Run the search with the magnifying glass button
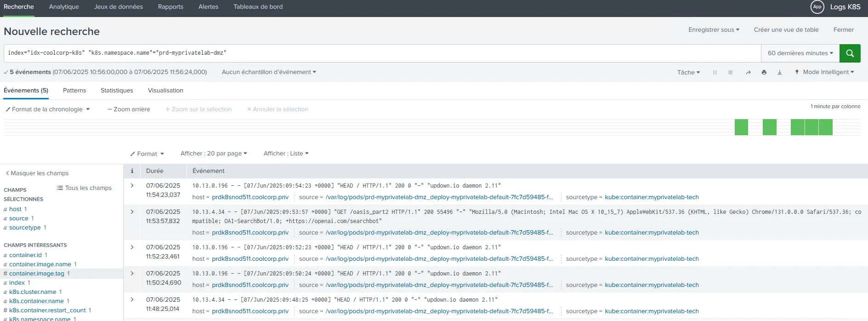This screenshot has width=868, height=321. tap(850, 53)
